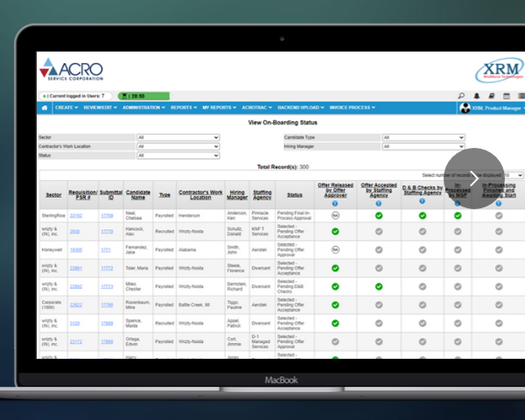Image resolution: width=525 pixels, height=420 pixels.
Task: Click the XRM logo
Action: (499, 72)
